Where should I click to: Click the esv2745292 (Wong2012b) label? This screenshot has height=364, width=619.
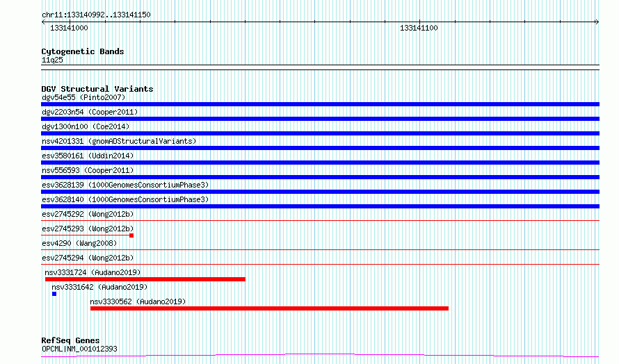tap(88, 214)
